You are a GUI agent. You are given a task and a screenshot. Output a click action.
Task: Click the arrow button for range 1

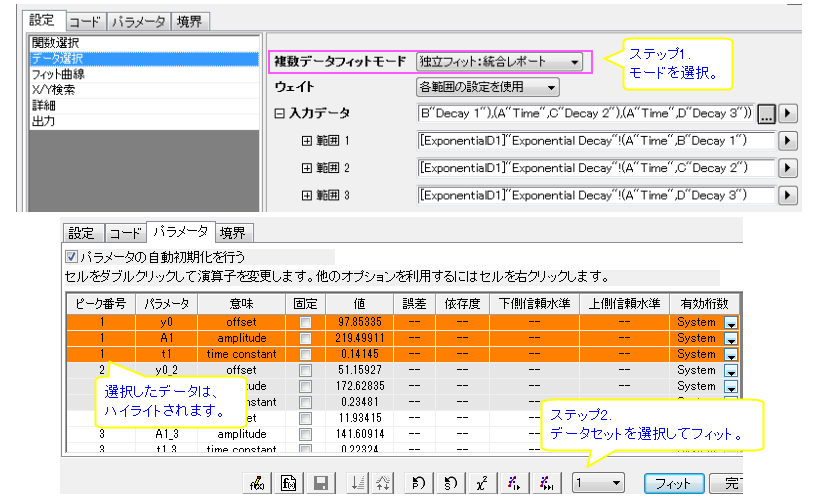tap(788, 141)
